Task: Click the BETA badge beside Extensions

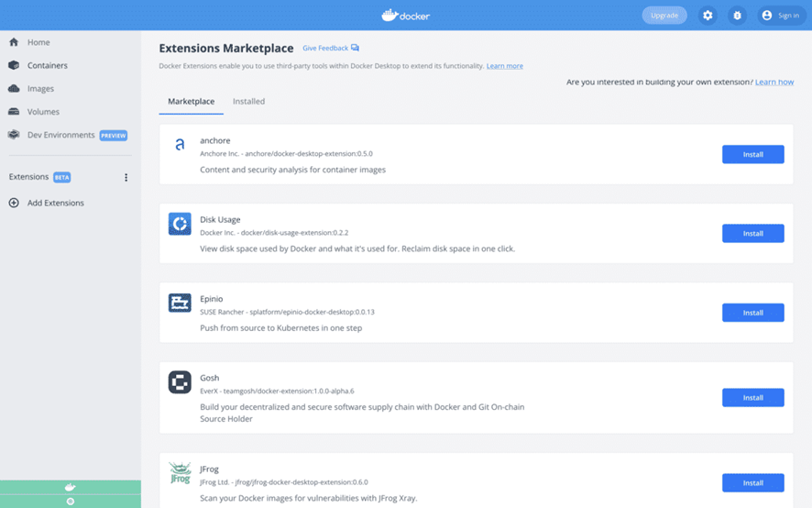Action: point(61,177)
